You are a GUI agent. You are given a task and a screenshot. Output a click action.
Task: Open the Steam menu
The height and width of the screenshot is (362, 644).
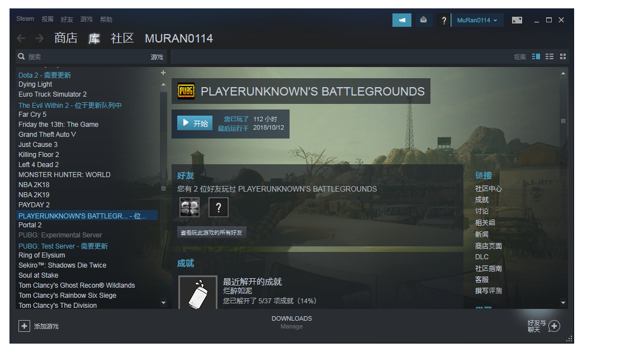(25, 19)
